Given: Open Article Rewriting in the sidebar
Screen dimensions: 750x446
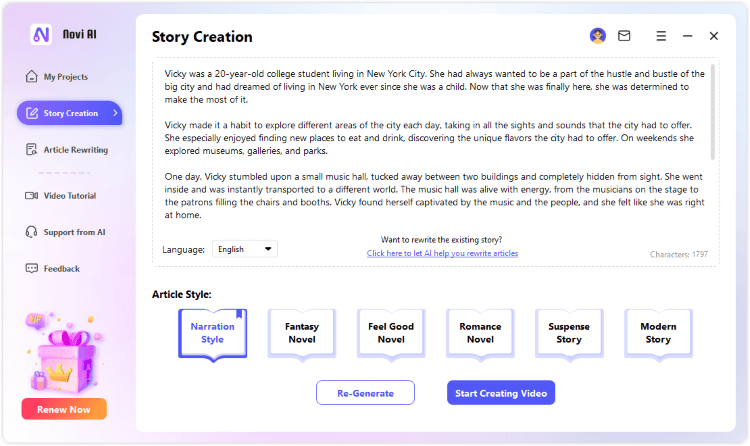Looking at the screenshot, I should [x=66, y=150].
